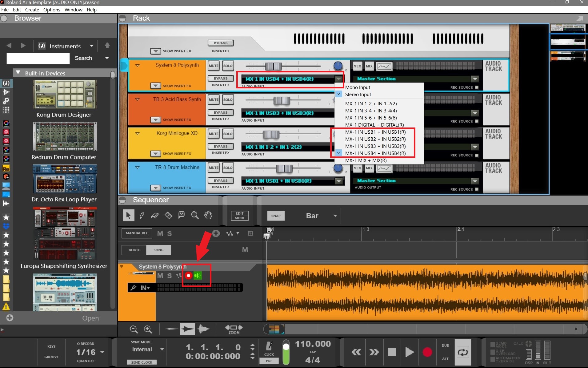This screenshot has width=588, height=368.
Task: Enable record on System 8 Polysynth track
Action: tap(189, 276)
